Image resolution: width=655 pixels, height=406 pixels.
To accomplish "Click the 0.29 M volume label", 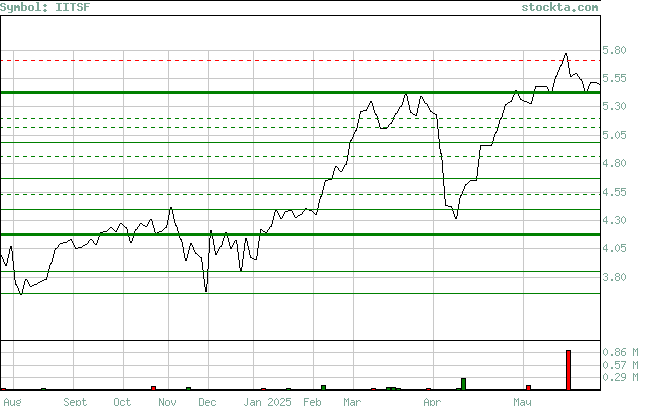I will click(x=620, y=377).
